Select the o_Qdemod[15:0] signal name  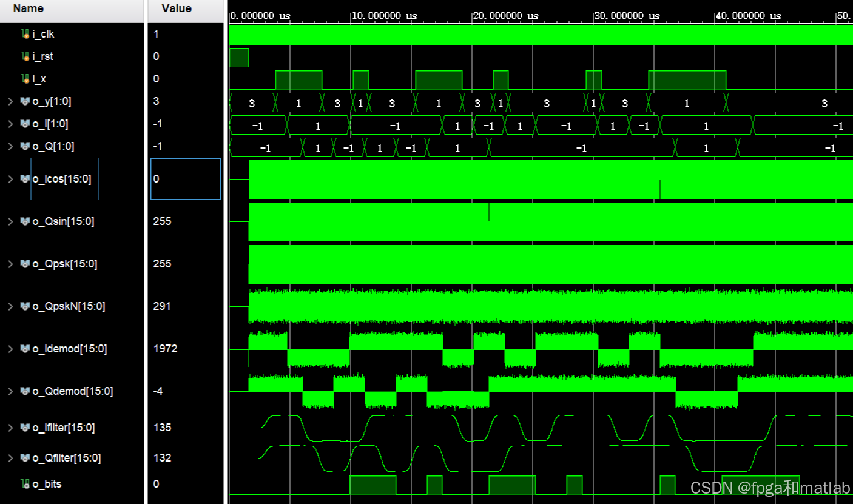point(72,391)
